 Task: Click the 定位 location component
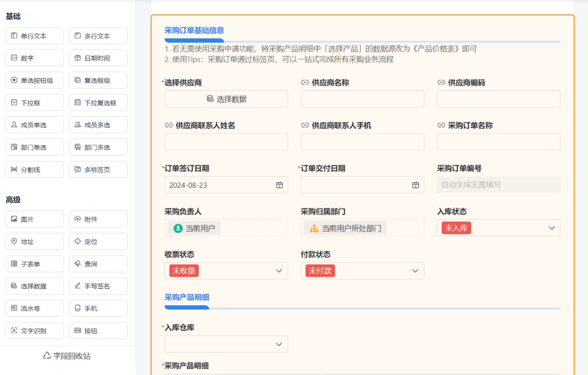(x=98, y=242)
